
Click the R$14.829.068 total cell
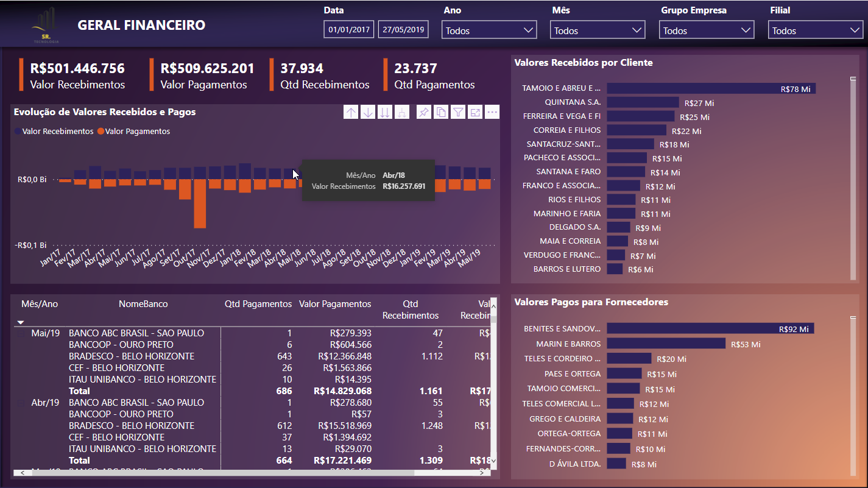pos(342,391)
